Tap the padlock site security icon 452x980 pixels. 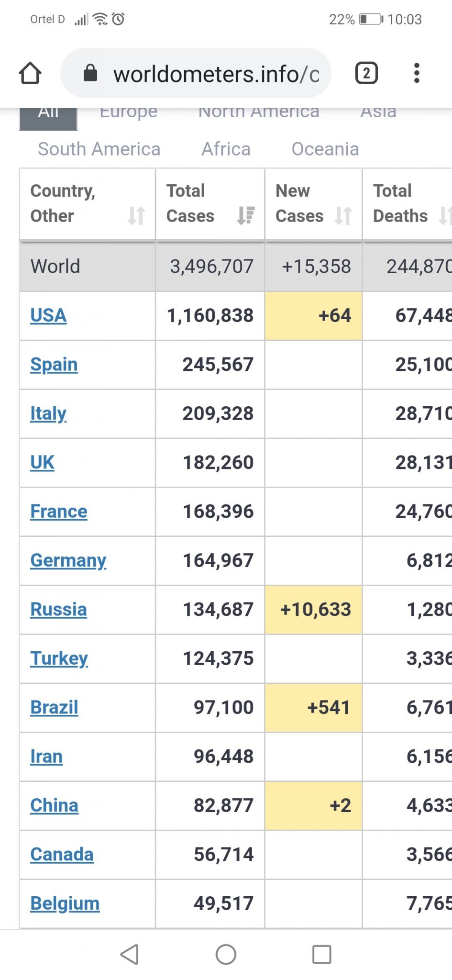pyautogui.click(x=90, y=74)
